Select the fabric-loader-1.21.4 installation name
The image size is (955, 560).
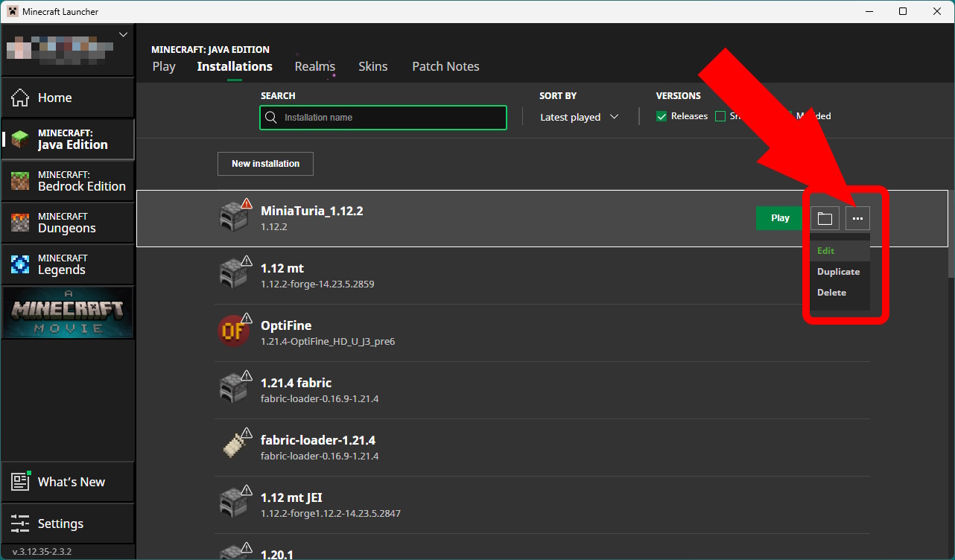click(318, 440)
